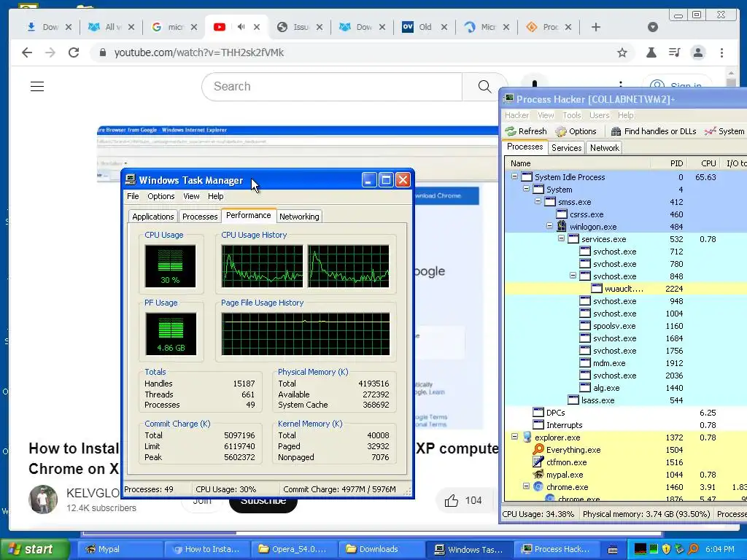
Task: Open Task Manager File menu
Action: 133,196
